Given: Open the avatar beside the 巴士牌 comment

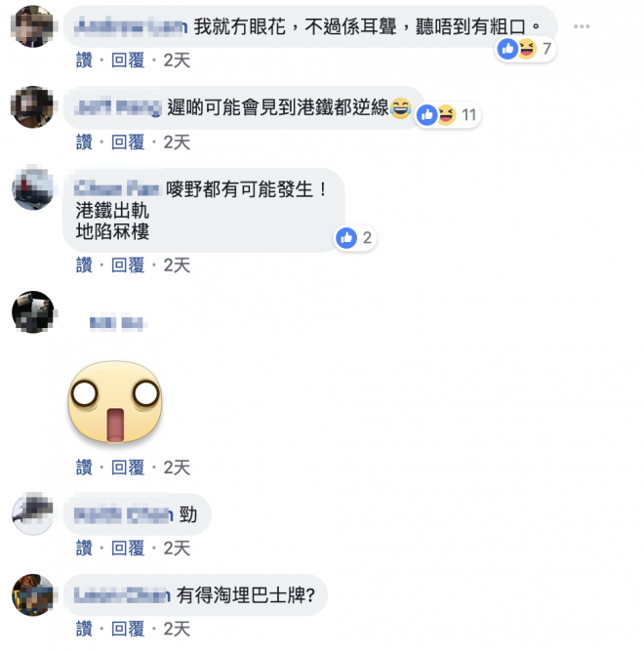Looking at the screenshot, I should coord(33,594).
